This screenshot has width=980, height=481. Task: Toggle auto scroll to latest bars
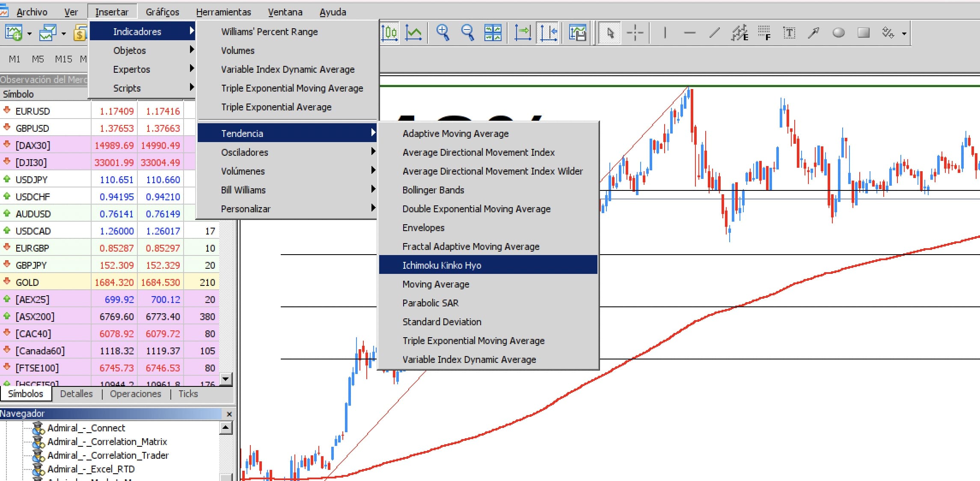tap(523, 32)
